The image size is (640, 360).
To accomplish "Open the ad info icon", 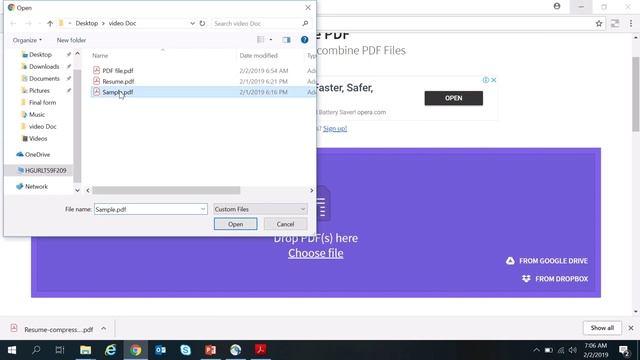I will (x=486, y=80).
